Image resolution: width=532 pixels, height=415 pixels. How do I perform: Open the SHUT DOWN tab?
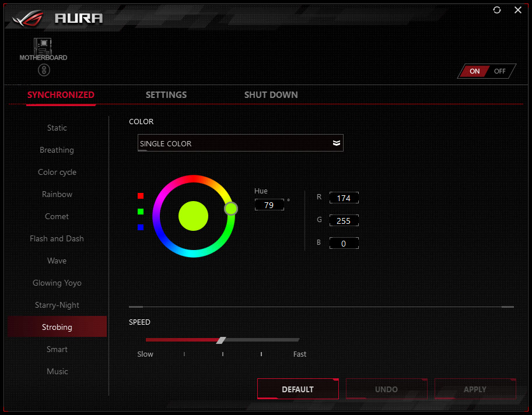coord(271,94)
